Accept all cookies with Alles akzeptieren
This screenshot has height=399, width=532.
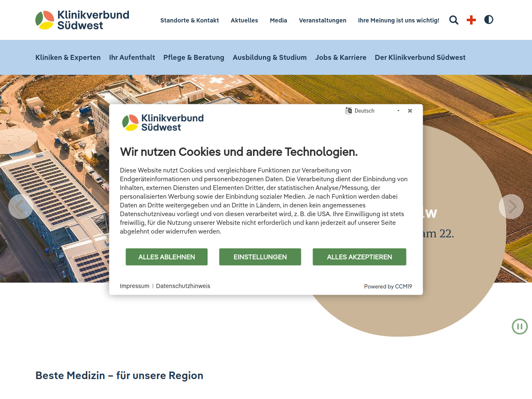(359, 257)
